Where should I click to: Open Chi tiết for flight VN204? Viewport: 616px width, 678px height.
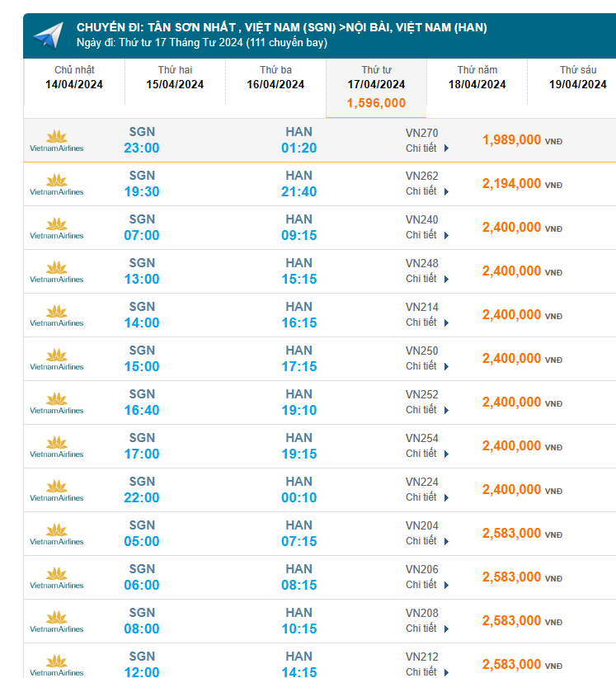(426, 541)
